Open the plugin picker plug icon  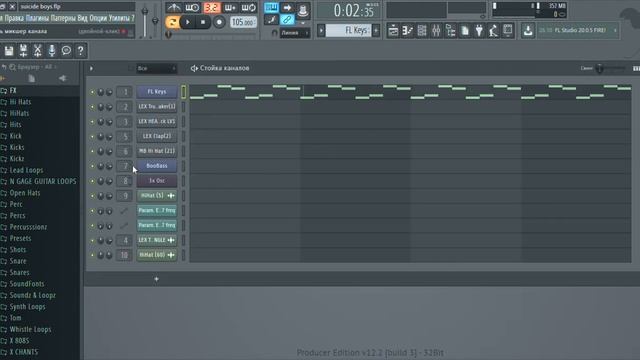coord(479,30)
